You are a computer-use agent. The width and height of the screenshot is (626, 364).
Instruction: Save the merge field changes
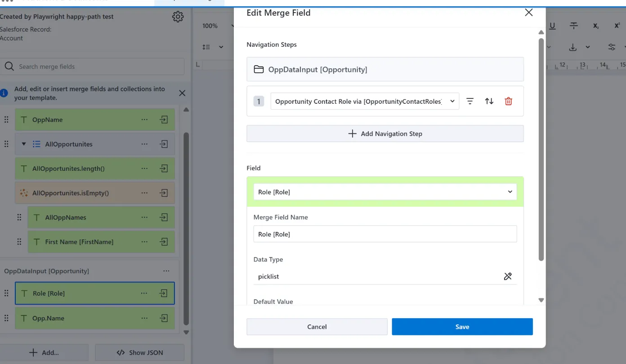tap(462, 327)
